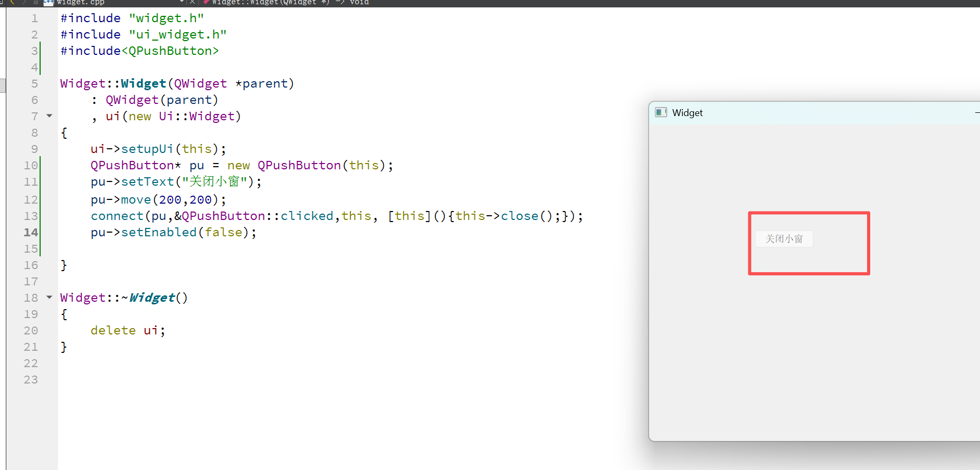Click the closing brace on line 16
The image size is (980, 470).
64,265
